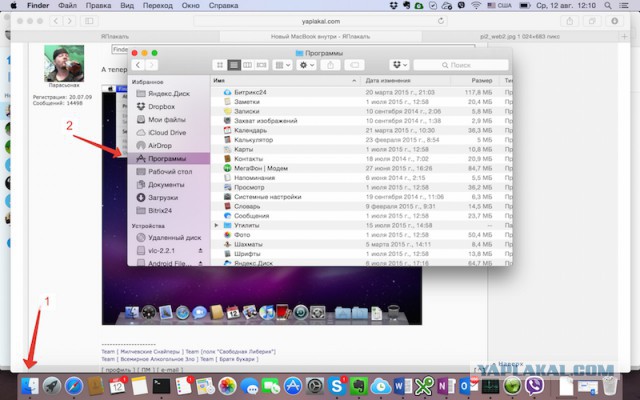Open a new Safari tab with plus
Screen dimensions: 640x400
(624, 36)
